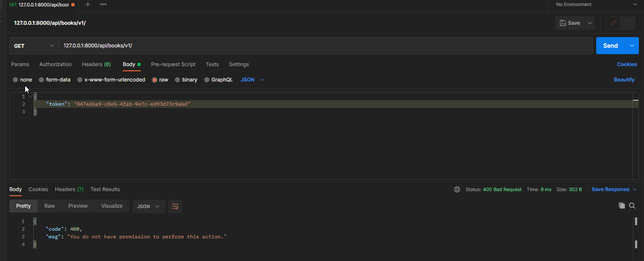Click the comment icon beside the pencil
Screen dimensions: 644x261
(x=627, y=23)
